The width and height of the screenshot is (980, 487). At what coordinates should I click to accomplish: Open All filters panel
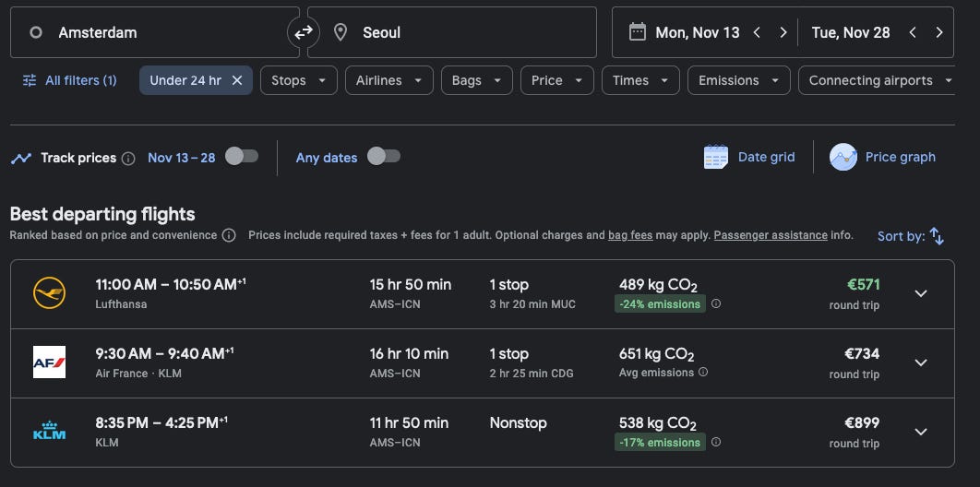click(70, 80)
